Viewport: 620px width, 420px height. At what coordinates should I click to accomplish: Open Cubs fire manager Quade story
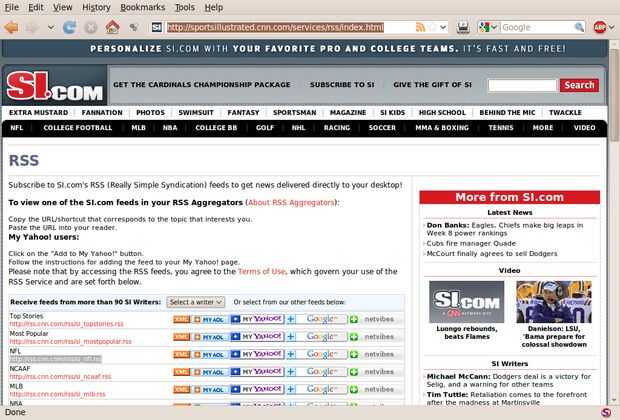[471, 244]
